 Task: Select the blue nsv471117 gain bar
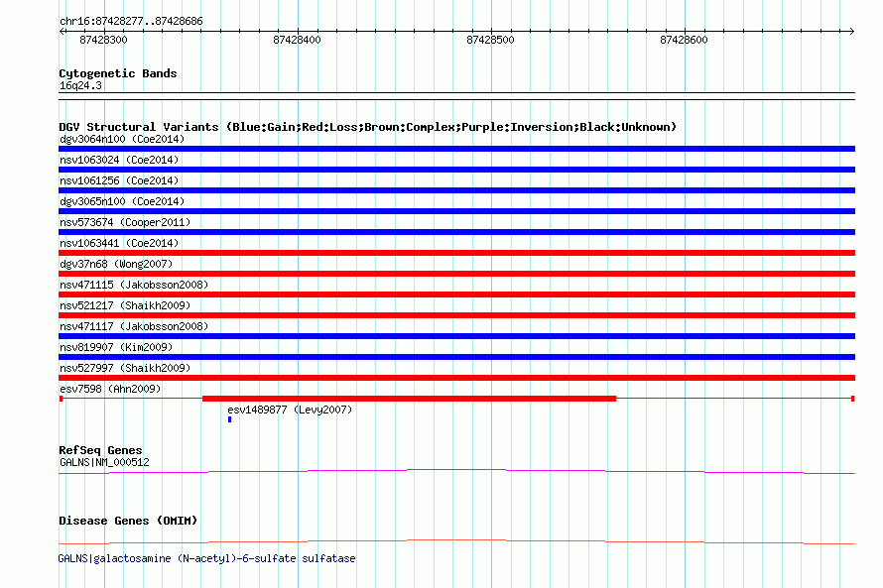pyautogui.click(x=456, y=336)
